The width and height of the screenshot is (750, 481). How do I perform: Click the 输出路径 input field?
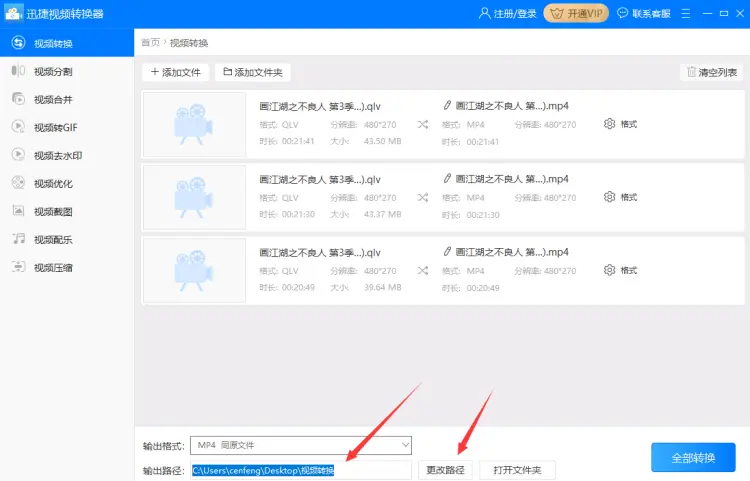[301, 470]
